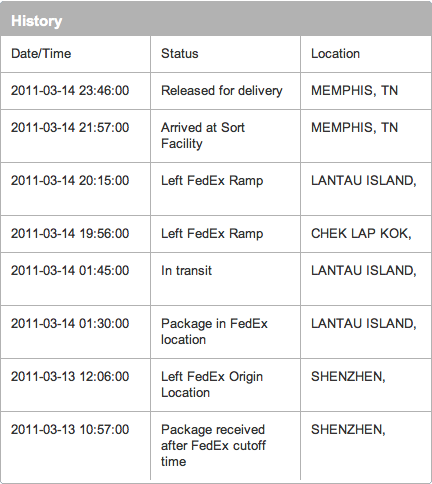Click the 2011-03-14 01:45:00 timestamp
This screenshot has width=432, height=484.
[70, 271]
